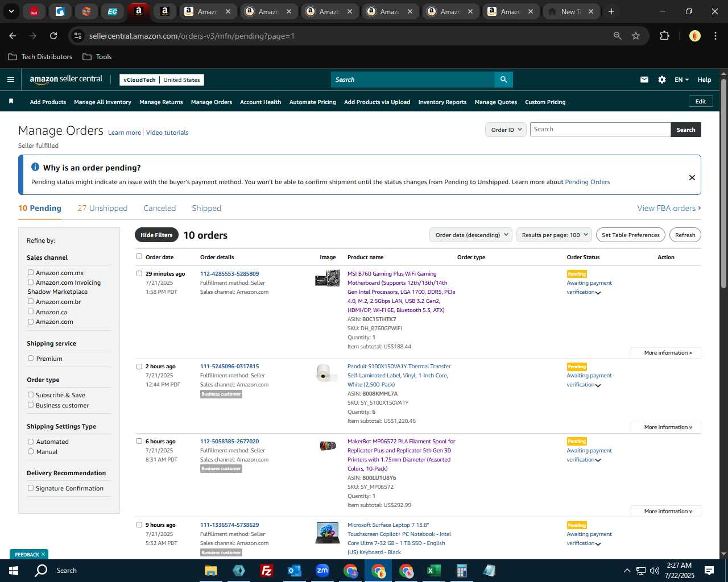
Task: Select the Premium shipping service option
Action: [31, 359]
